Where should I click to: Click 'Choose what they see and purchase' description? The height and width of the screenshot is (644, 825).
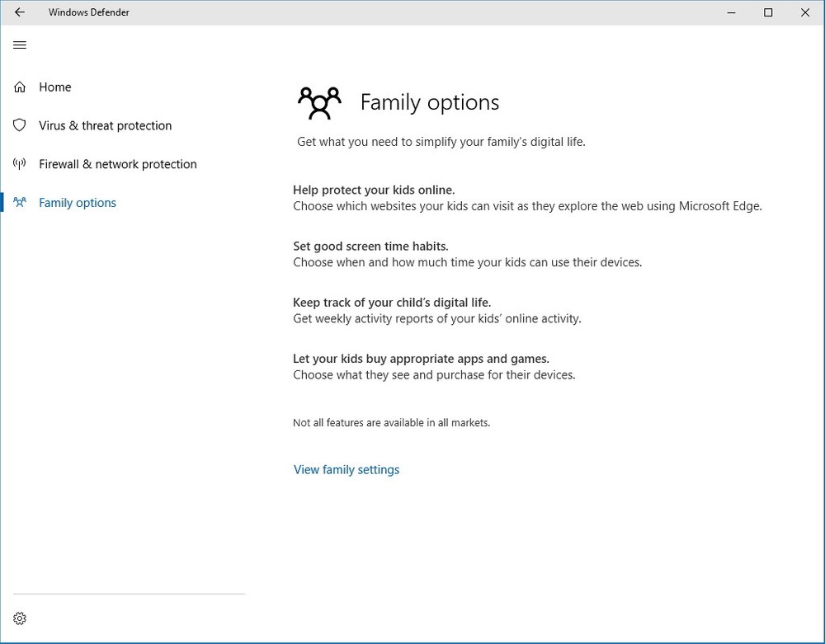point(434,375)
